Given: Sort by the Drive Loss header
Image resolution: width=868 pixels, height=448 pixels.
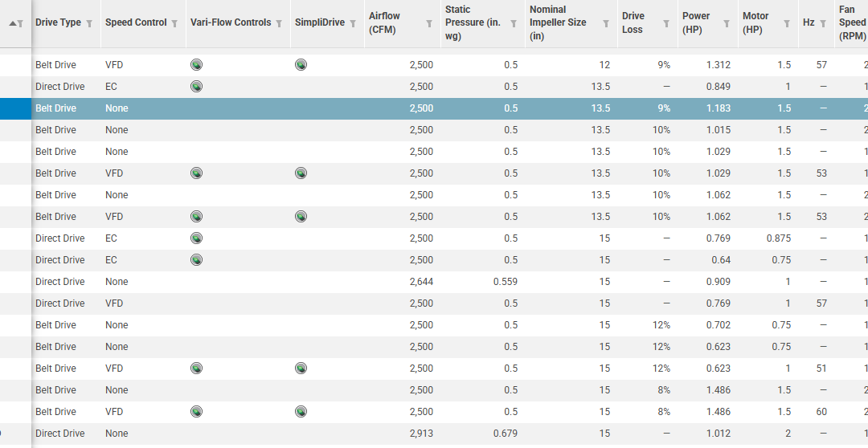Looking at the screenshot, I should [x=633, y=22].
